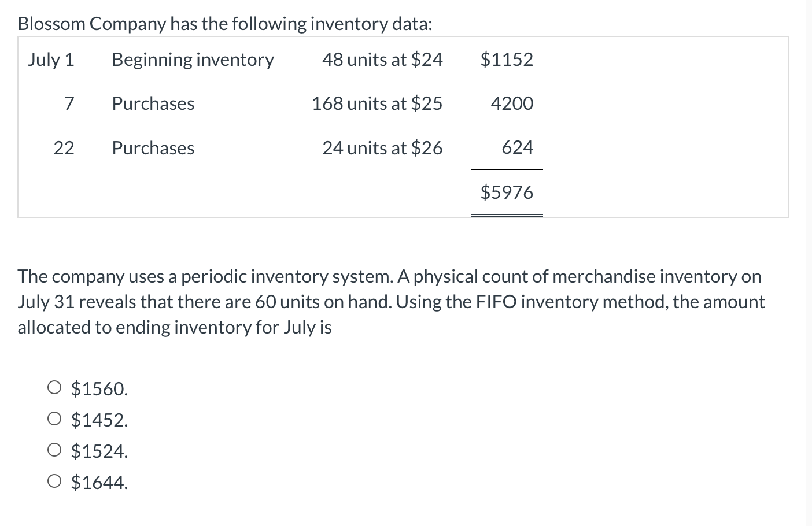Click the $1152 value in the table
This screenshot has height=526, width=812.
pos(507,60)
